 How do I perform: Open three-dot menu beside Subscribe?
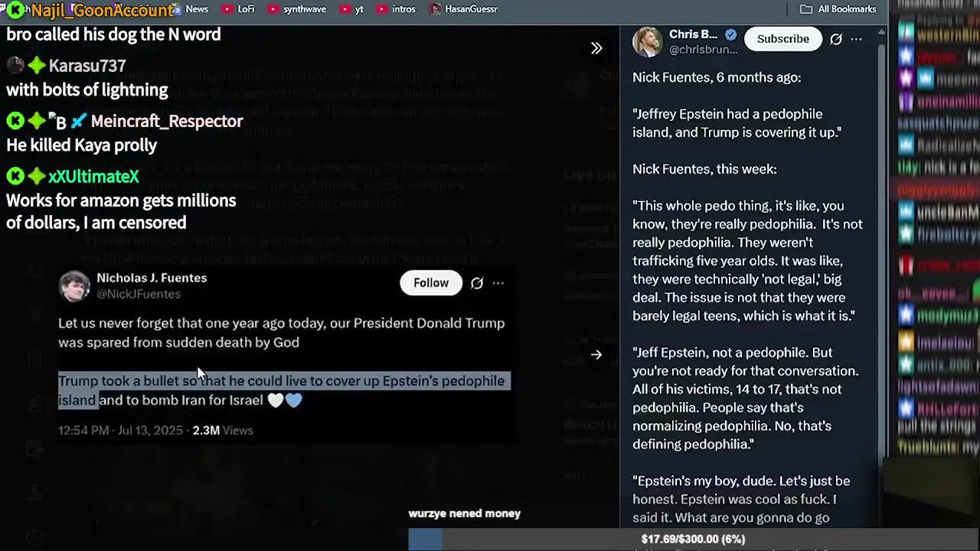coord(857,39)
